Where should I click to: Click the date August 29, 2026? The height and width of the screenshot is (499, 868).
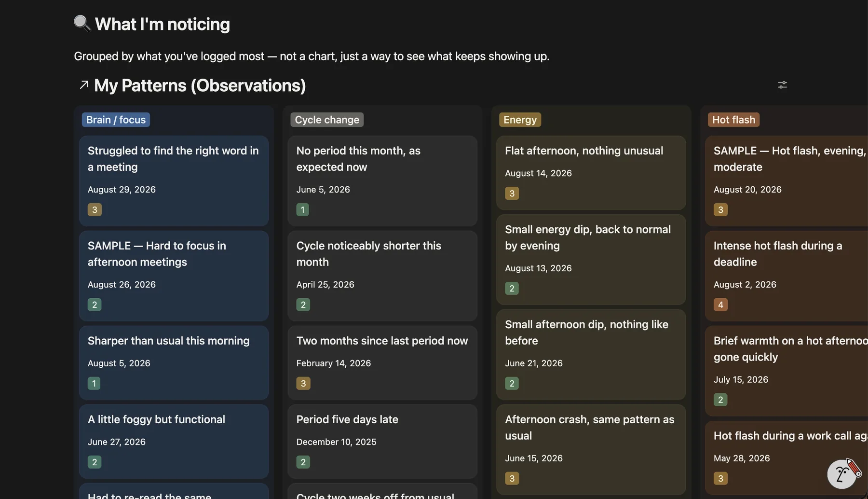pos(122,190)
